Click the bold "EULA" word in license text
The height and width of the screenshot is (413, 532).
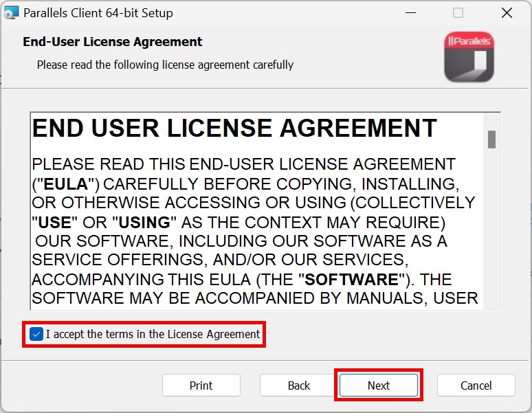[66, 184]
